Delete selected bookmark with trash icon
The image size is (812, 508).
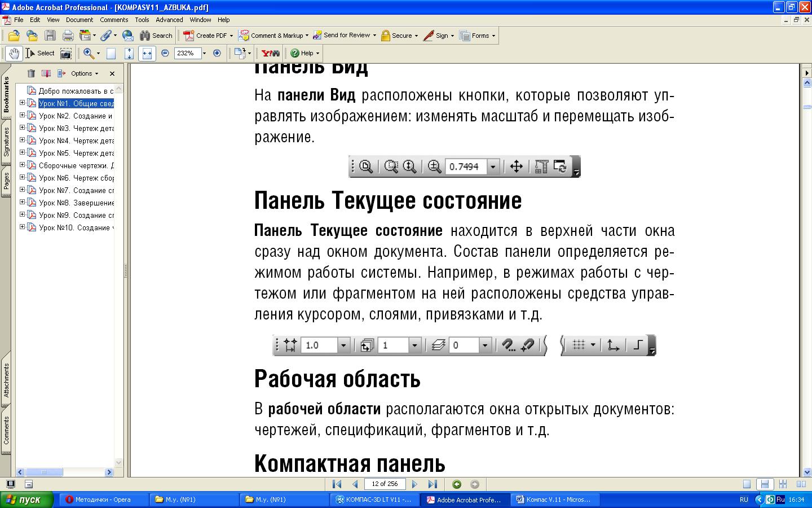[32, 73]
